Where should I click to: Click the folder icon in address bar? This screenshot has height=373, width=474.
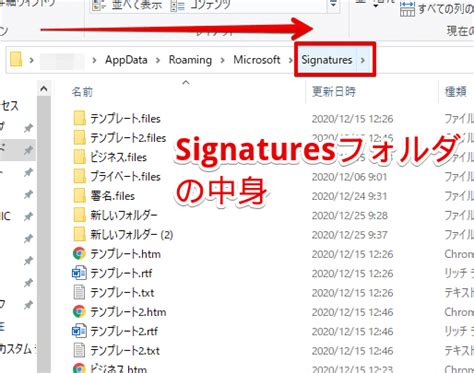coord(16,60)
